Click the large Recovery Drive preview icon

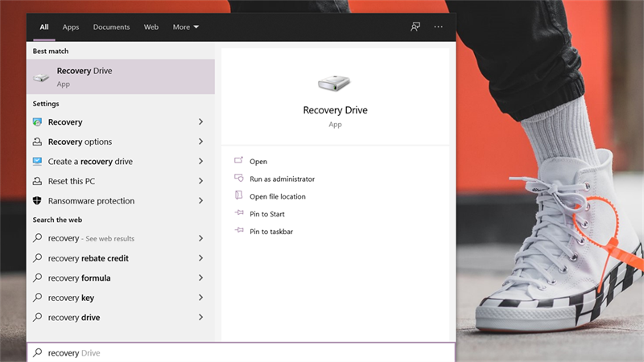tap(334, 84)
